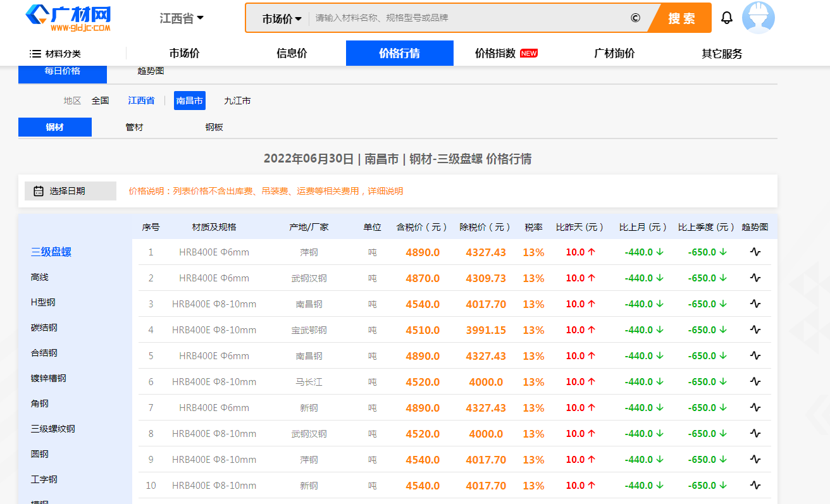Click the notification bell icon
This screenshot has width=830, height=504.
727,18
